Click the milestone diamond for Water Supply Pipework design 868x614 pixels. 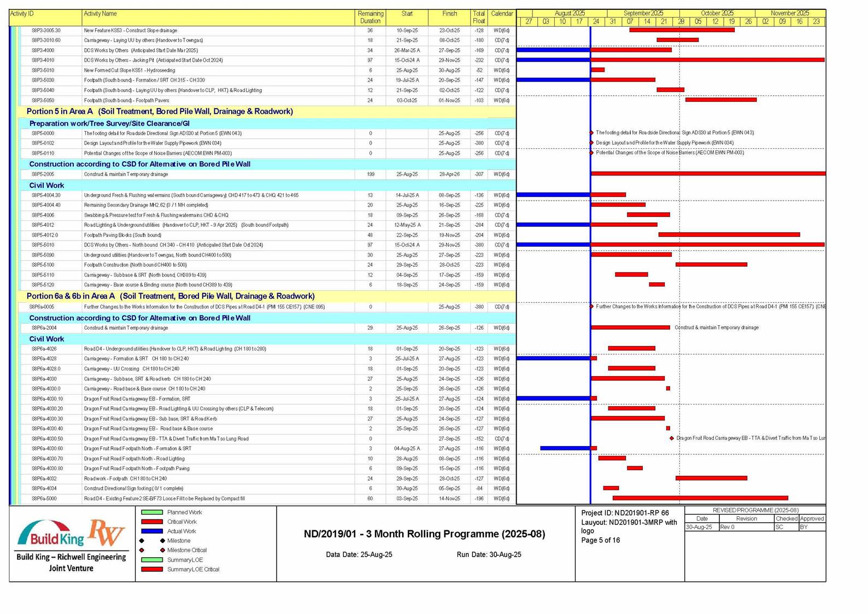pos(591,143)
